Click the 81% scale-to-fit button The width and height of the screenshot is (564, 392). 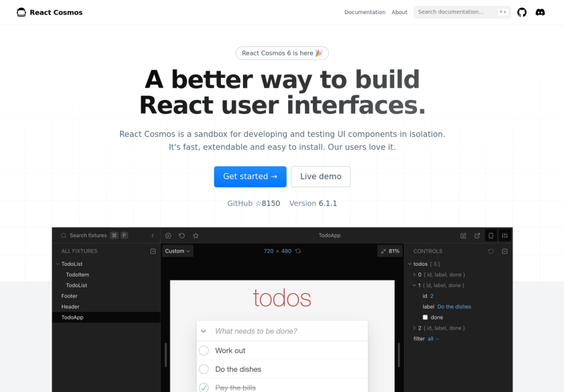point(390,251)
